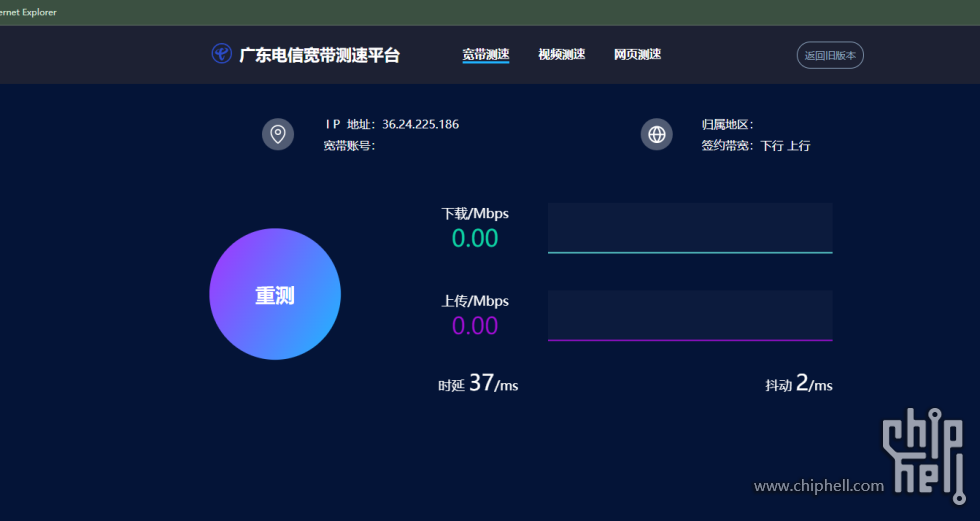Click the Internet Explorer window title
Viewport: 980px width, 521px height.
[x=28, y=12]
